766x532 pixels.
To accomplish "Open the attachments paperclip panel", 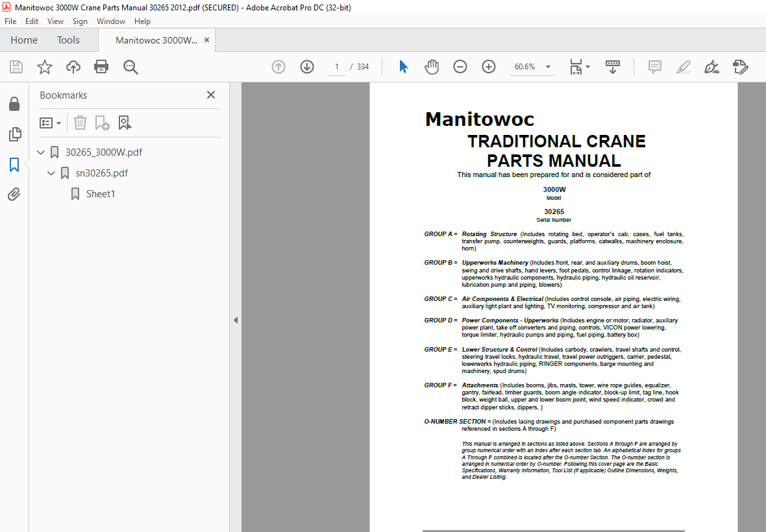I will [14, 195].
